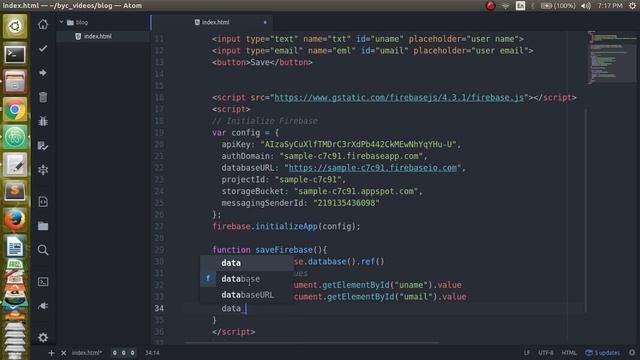Click the linter 0 0 0 issue counter
The image size is (640, 360).
click(123, 353)
